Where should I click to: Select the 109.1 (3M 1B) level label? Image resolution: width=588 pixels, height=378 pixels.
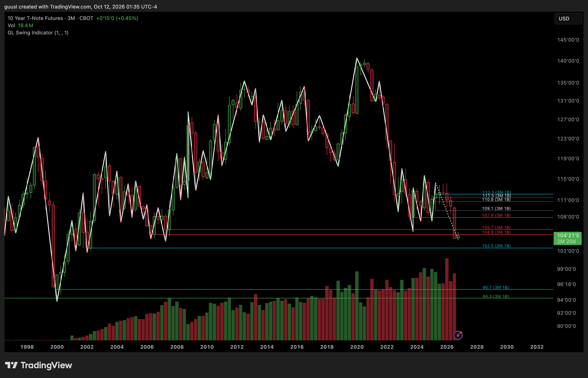496,208
